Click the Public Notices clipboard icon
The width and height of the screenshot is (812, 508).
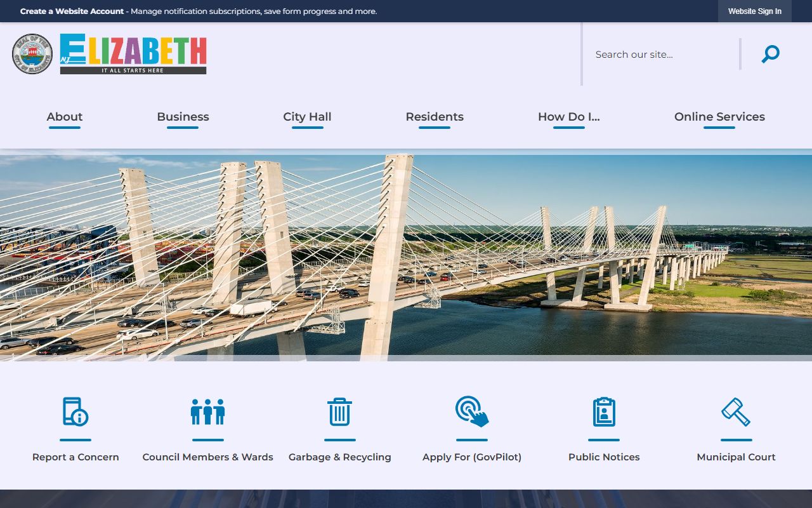point(604,411)
